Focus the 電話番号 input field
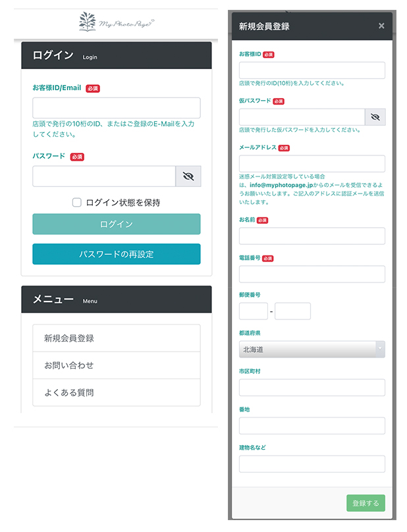 point(312,274)
